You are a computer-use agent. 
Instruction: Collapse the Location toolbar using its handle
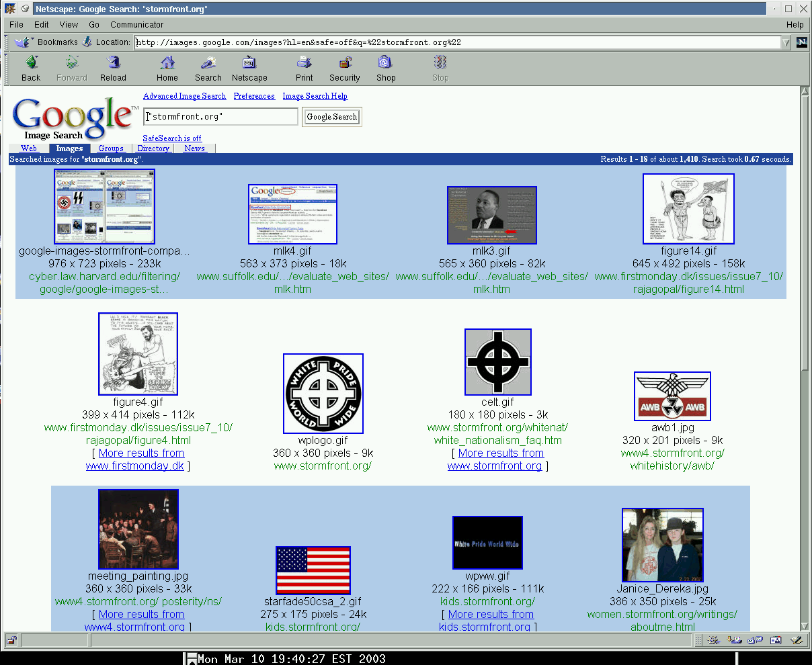point(7,42)
